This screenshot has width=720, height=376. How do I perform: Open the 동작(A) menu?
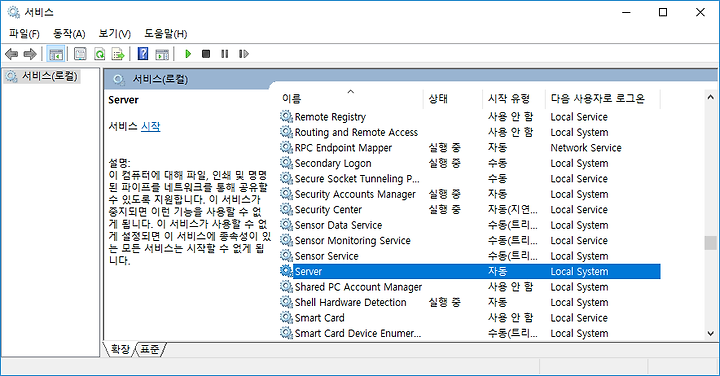tap(69, 34)
